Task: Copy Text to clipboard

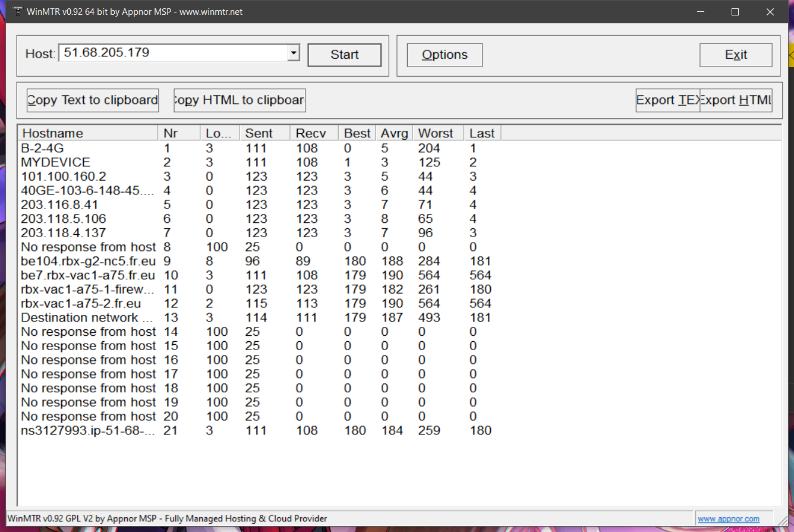Action: 93,100
